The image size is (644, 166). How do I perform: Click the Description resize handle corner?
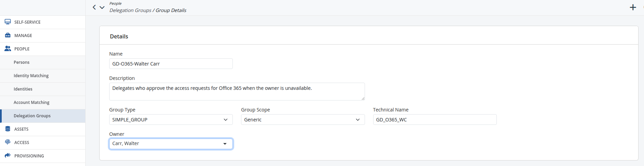[363, 98]
